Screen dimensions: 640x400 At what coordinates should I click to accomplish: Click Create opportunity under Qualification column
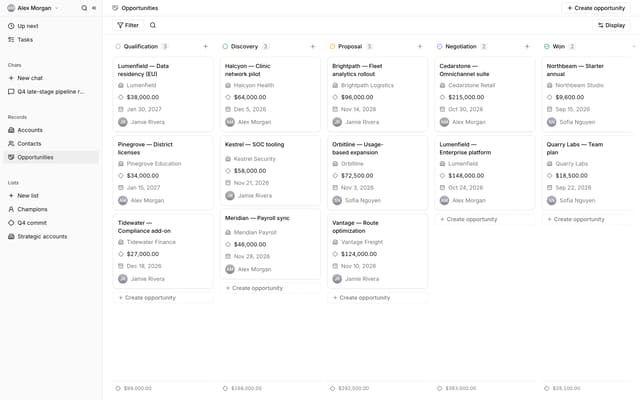click(x=163, y=298)
